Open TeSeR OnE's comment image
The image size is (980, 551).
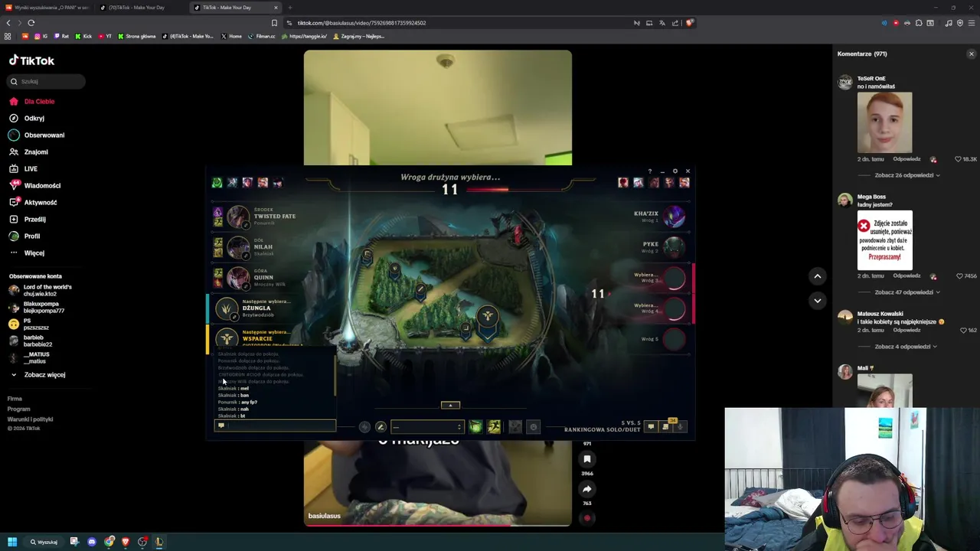[x=884, y=122]
